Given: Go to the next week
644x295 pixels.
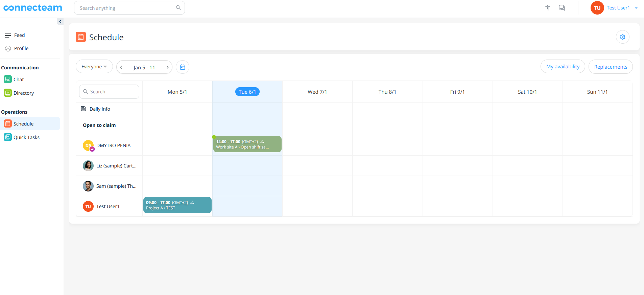Looking at the screenshot, I should click(167, 67).
